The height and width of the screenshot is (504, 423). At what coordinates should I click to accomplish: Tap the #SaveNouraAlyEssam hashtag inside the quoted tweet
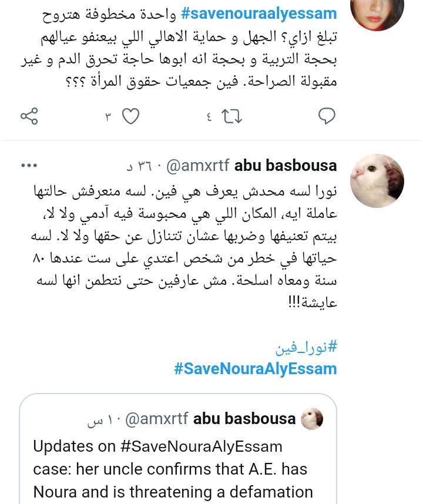[202, 447]
